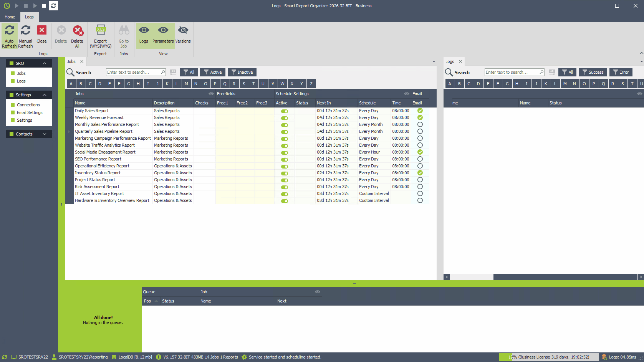This screenshot has height=362, width=644.
Task: Click match-case icon beside Logs search box
Action: click(552, 72)
